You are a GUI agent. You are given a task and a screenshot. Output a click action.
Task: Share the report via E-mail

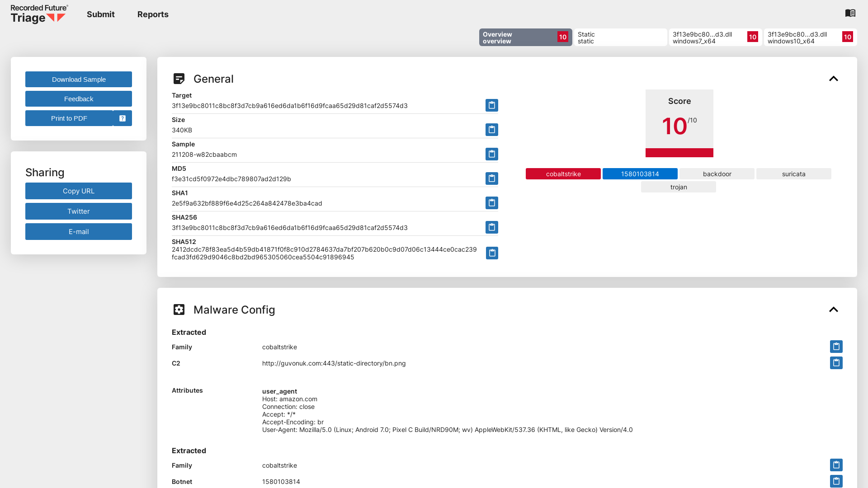79,232
